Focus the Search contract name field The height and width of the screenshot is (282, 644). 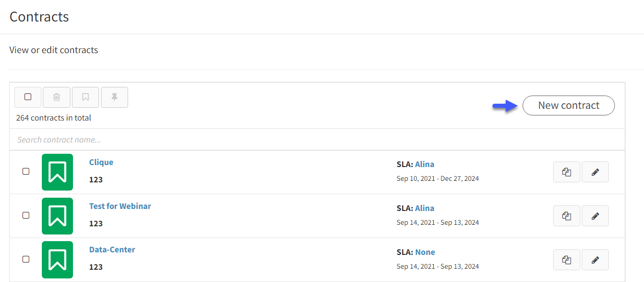317,139
